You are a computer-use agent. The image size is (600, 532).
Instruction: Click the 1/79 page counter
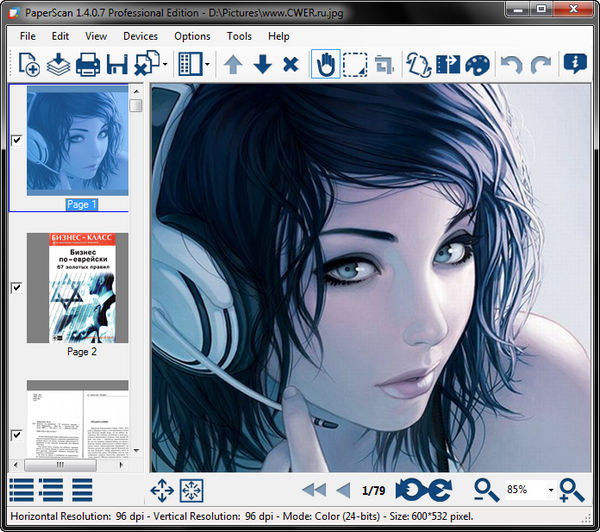[x=373, y=491]
